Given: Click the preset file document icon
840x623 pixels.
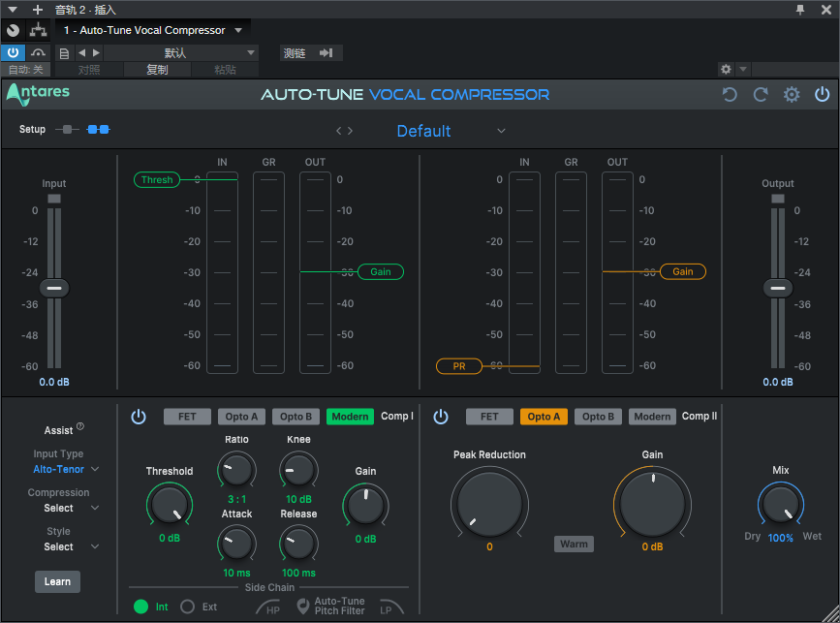Looking at the screenshot, I should pos(64,53).
